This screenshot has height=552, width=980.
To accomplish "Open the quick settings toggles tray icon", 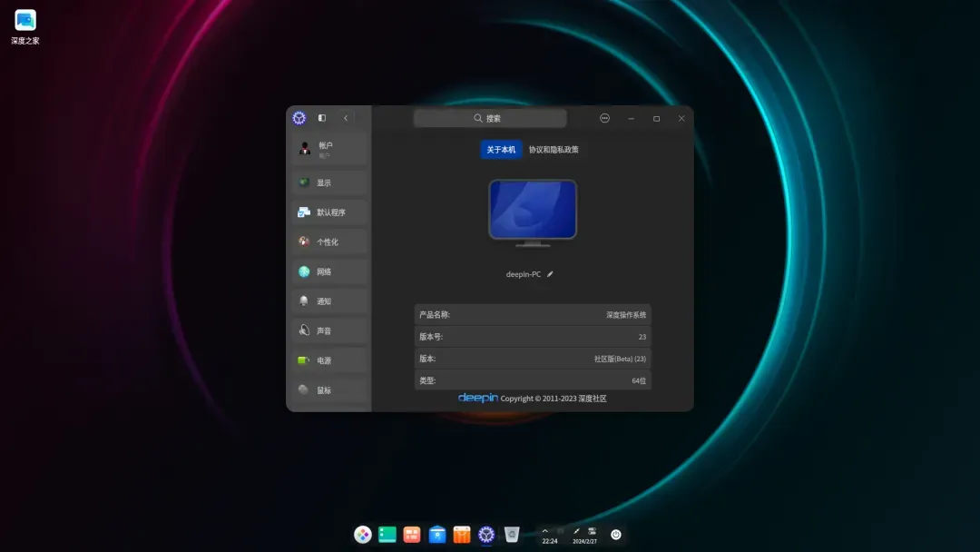I will (592, 531).
